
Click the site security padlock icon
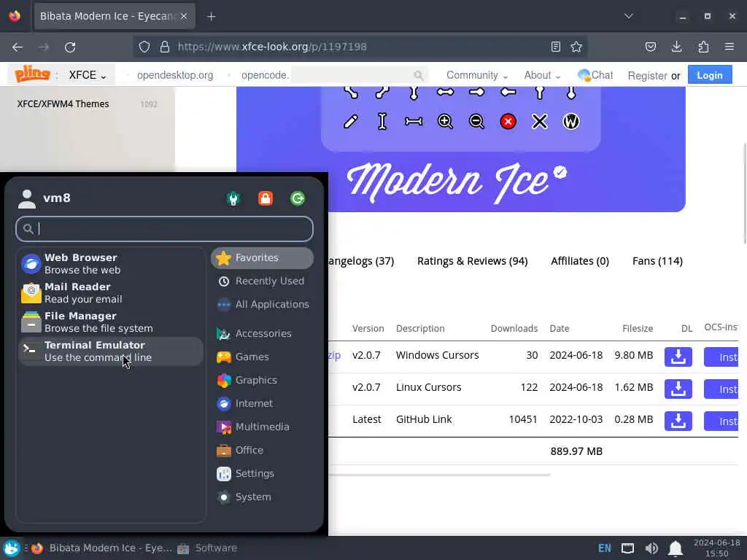(x=164, y=47)
